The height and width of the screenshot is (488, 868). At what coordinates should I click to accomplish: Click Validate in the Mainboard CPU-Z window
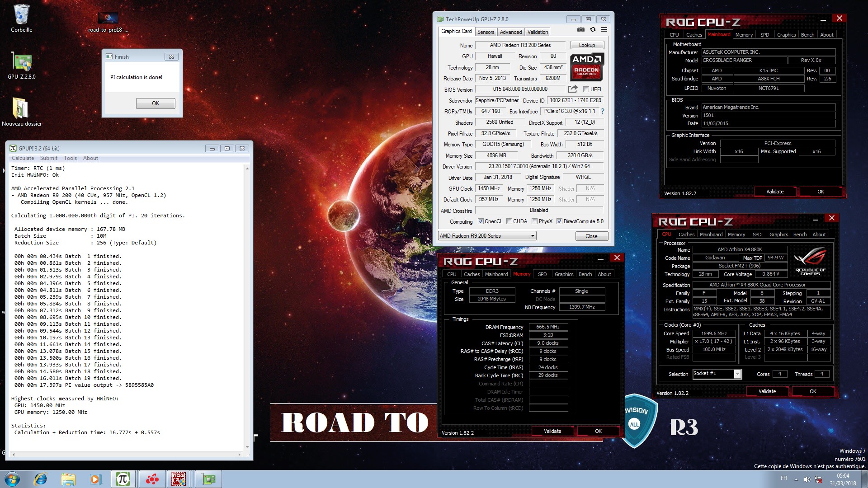click(775, 192)
